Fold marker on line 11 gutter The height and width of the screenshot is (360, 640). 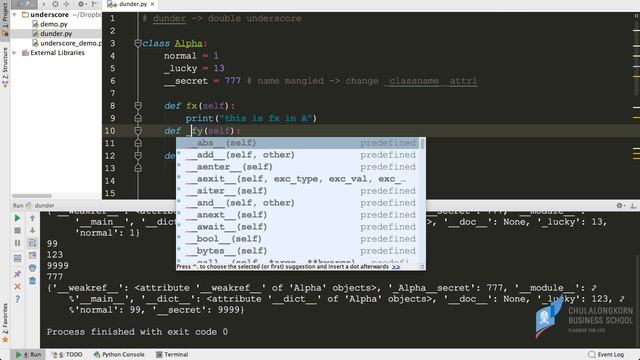tap(138, 143)
